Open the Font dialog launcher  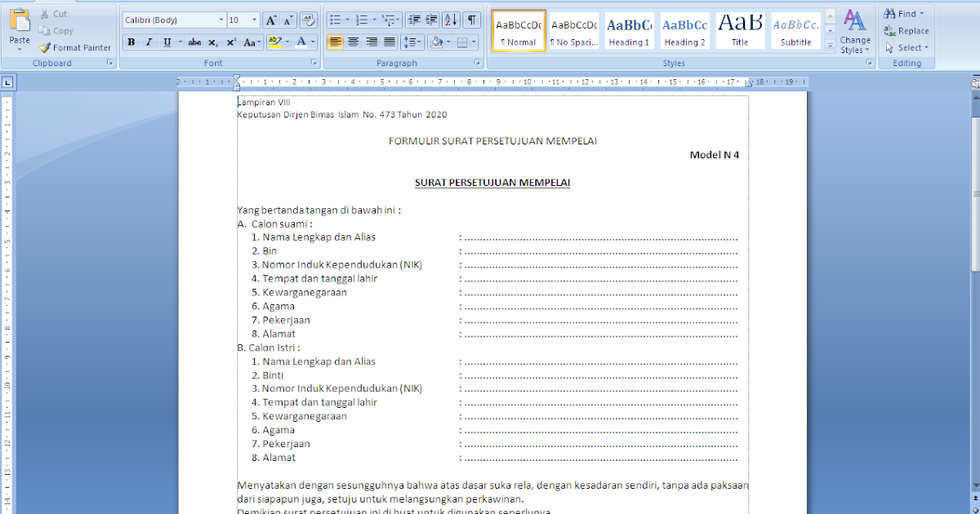pos(314,63)
